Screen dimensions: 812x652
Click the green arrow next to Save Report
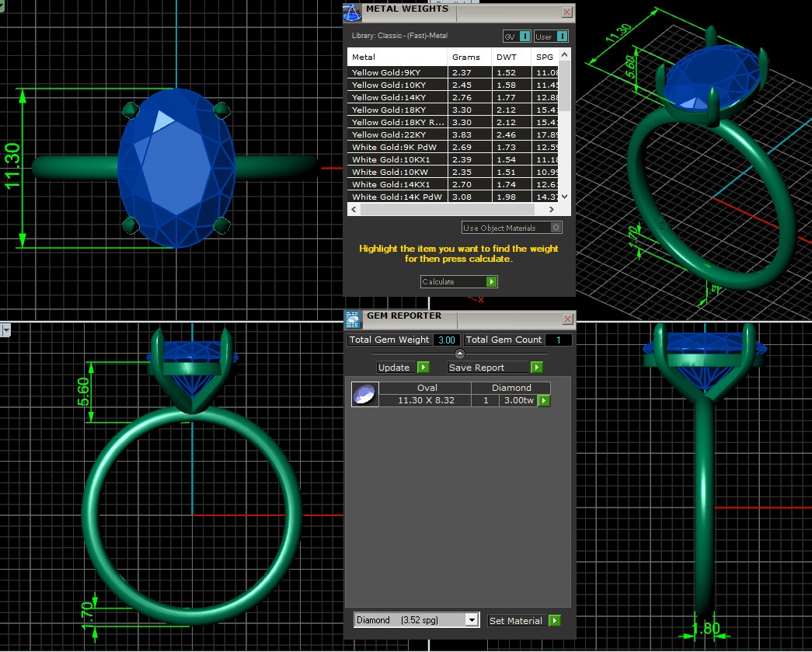(536, 368)
